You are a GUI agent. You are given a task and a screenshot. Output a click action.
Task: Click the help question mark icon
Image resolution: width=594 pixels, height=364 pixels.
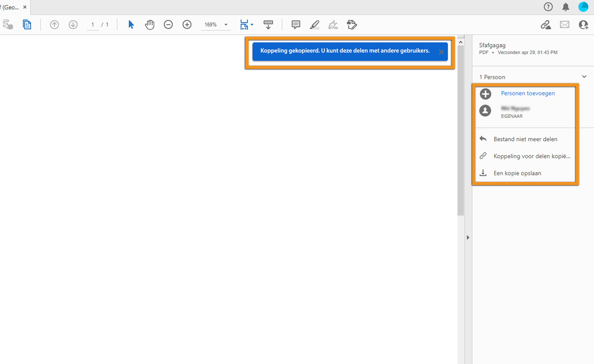click(548, 7)
